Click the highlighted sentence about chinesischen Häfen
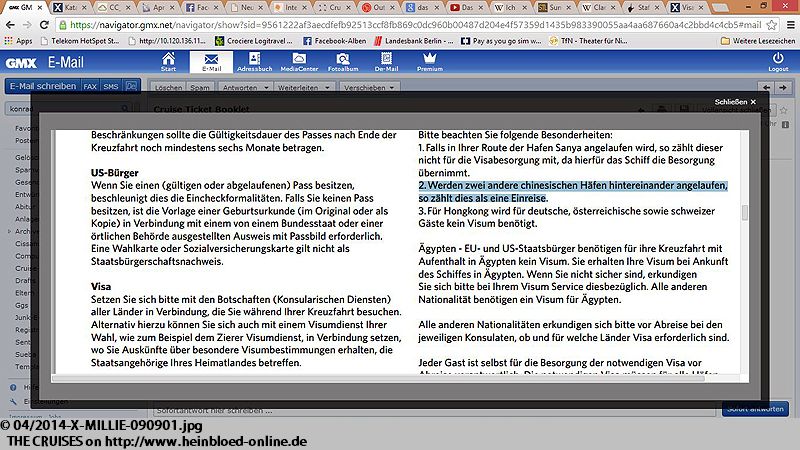 point(573,192)
